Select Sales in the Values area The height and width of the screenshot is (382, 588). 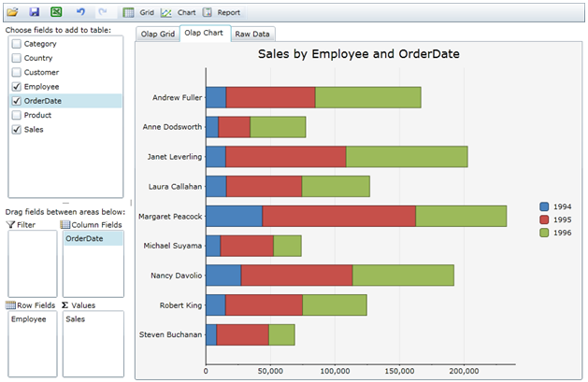pos(78,319)
